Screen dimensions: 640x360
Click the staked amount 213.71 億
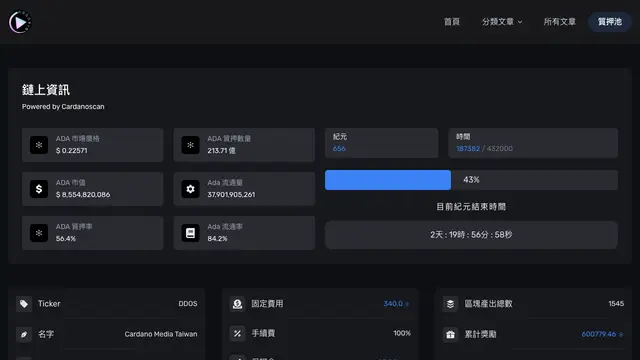click(x=221, y=151)
